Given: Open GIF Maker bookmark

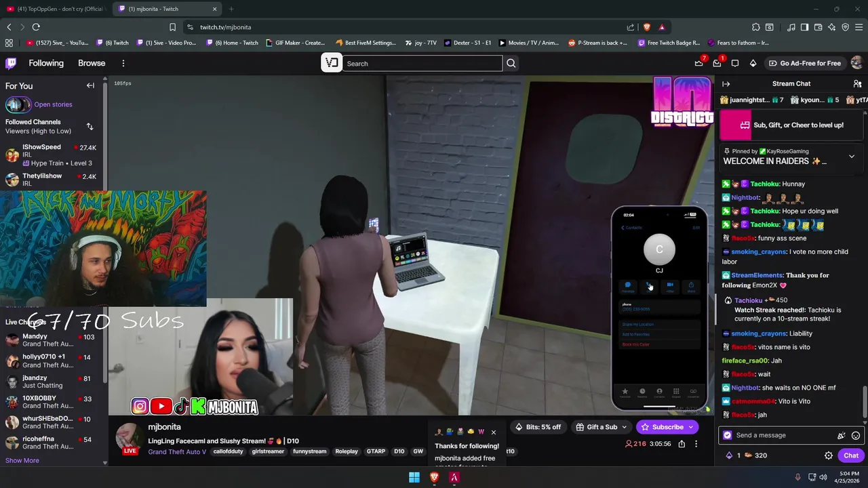Looking at the screenshot, I should (x=295, y=43).
